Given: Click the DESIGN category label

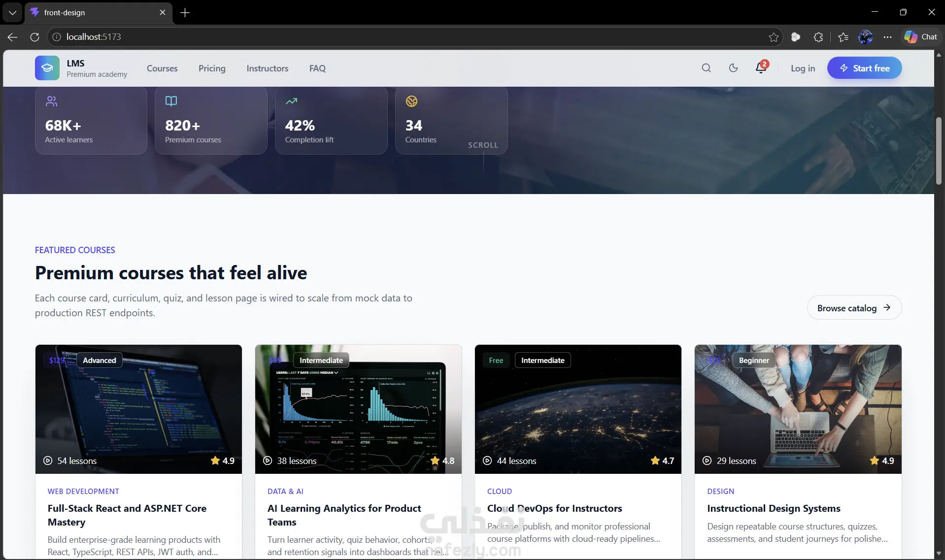Looking at the screenshot, I should tap(720, 492).
